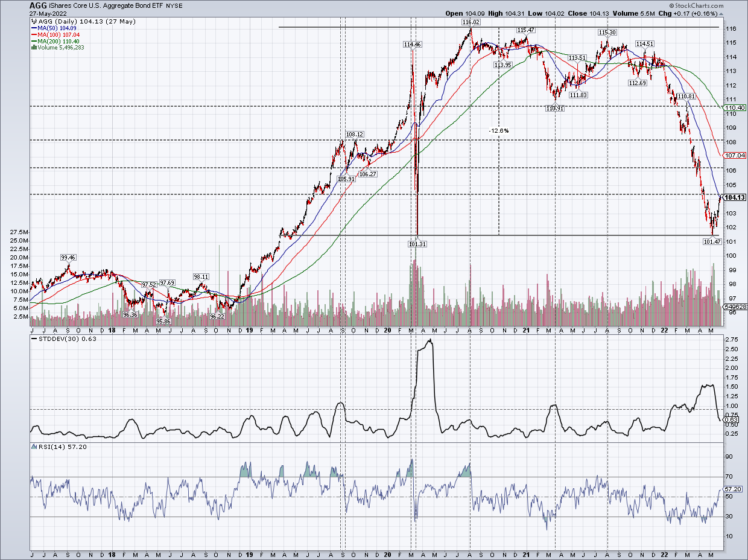Click the 113.95 price label
748x560 pixels.
pyautogui.click(x=502, y=64)
